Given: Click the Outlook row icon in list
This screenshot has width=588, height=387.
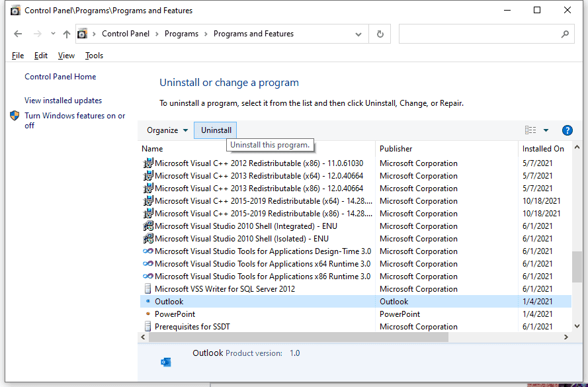Looking at the screenshot, I should click(147, 301).
